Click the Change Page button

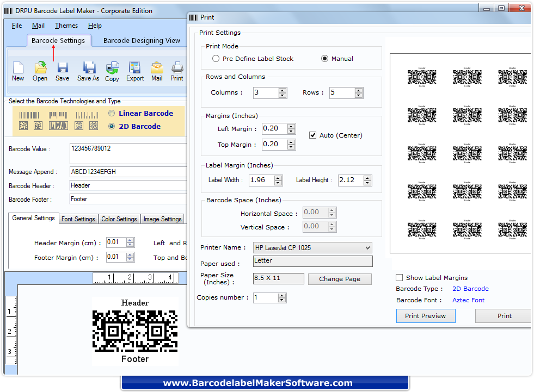pos(340,279)
